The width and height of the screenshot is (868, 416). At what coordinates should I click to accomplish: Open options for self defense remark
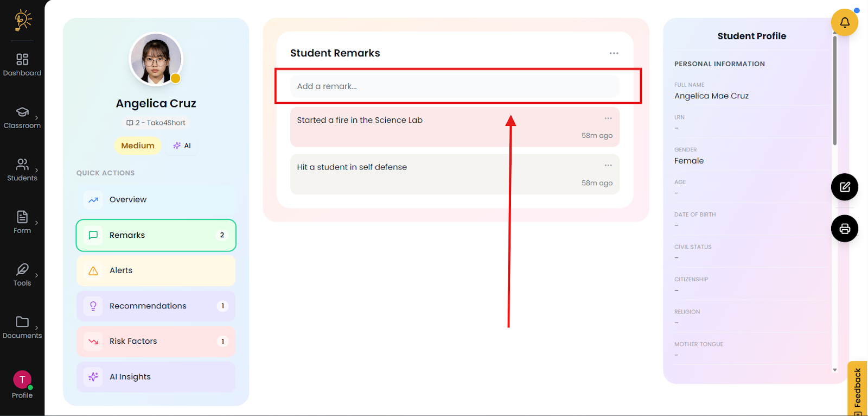click(x=608, y=166)
